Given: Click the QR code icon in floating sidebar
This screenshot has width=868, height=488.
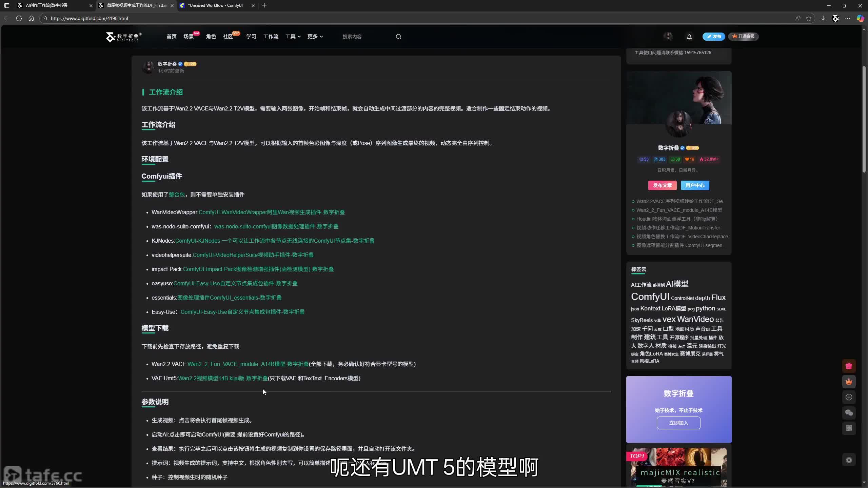Looking at the screenshot, I should coord(849,428).
